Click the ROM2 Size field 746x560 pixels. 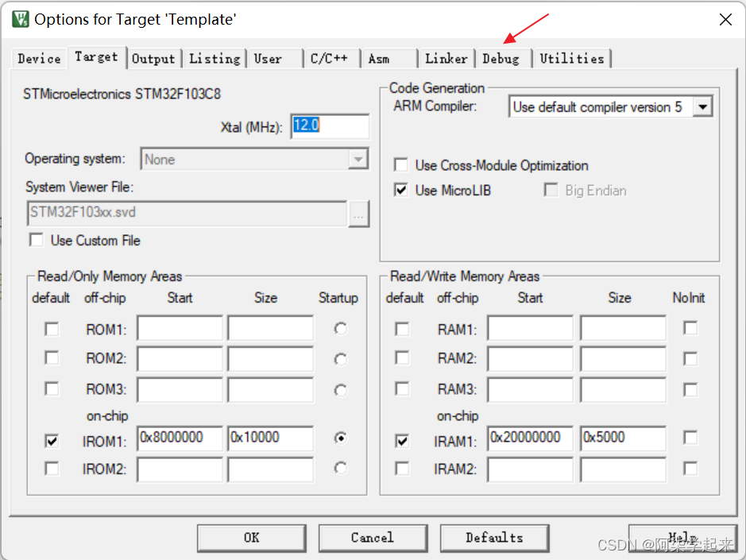(x=271, y=359)
